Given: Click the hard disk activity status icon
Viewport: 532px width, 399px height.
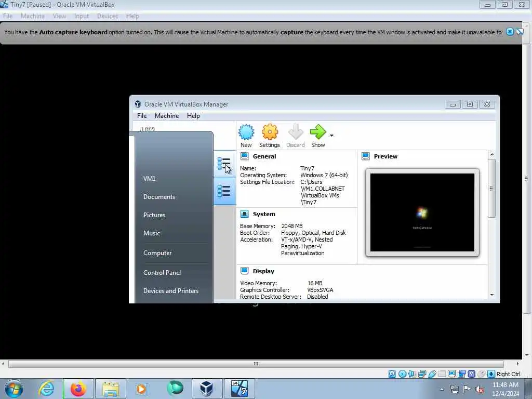Looking at the screenshot, I should click(392, 374).
